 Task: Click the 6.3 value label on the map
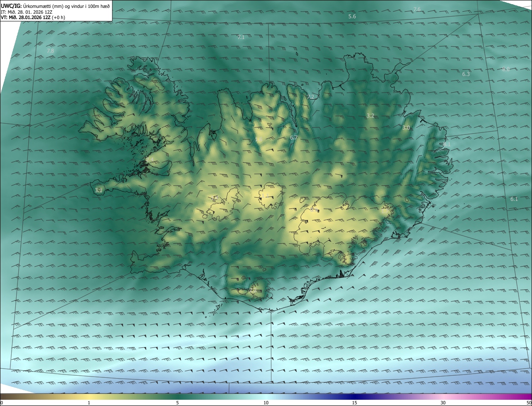pyautogui.click(x=466, y=74)
